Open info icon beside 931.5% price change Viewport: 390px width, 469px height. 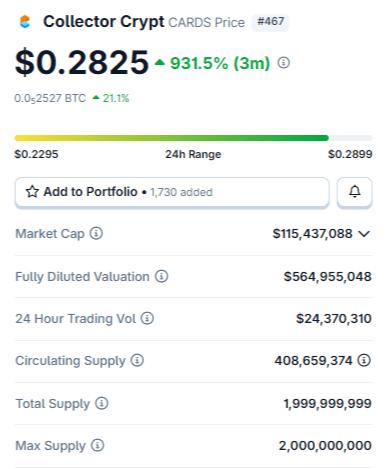click(x=284, y=63)
